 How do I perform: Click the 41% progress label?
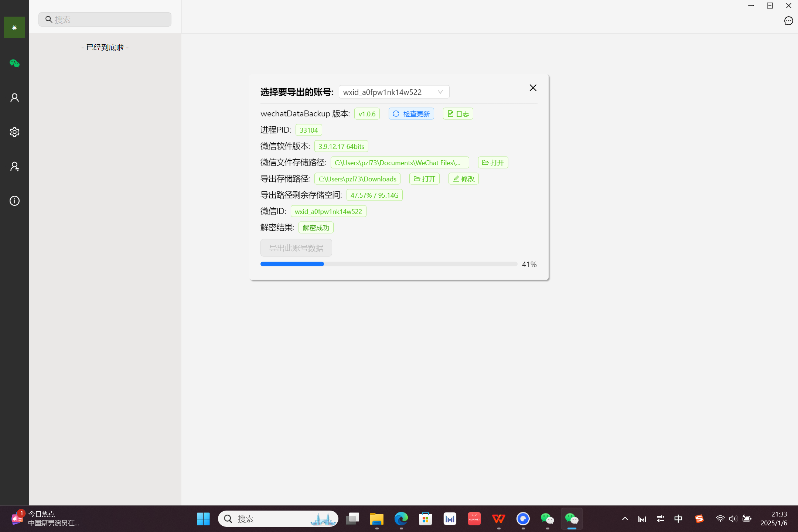pyautogui.click(x=529, y=264)
